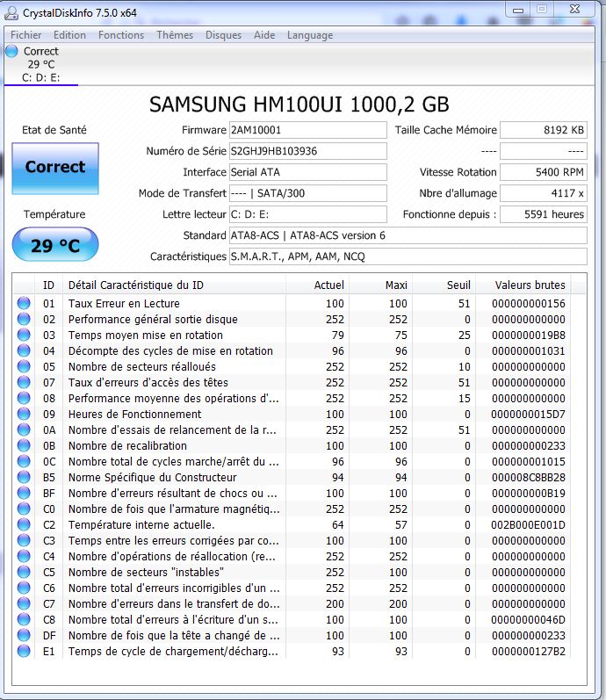Open the Fichier menu
606x700 pixels.
[x=25, y=35]
